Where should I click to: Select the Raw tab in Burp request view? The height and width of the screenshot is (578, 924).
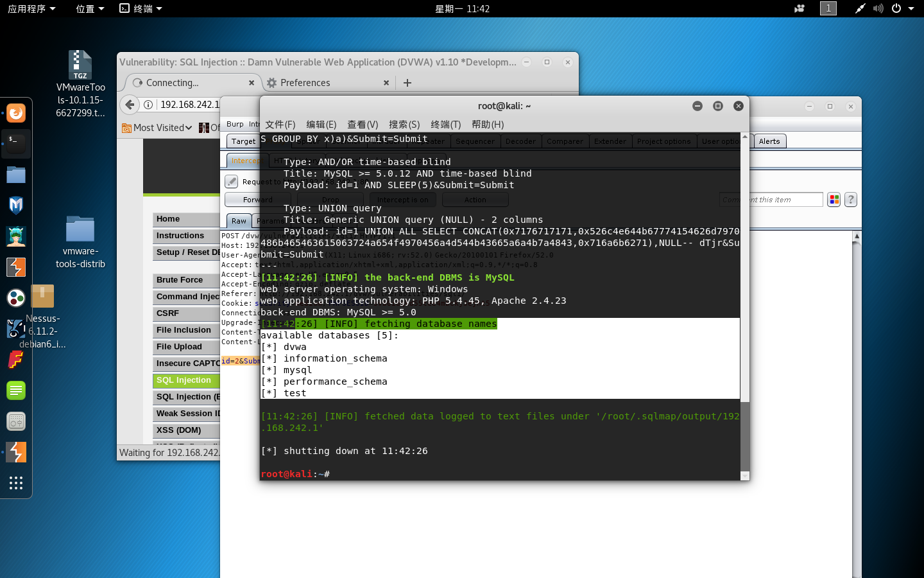239,221
